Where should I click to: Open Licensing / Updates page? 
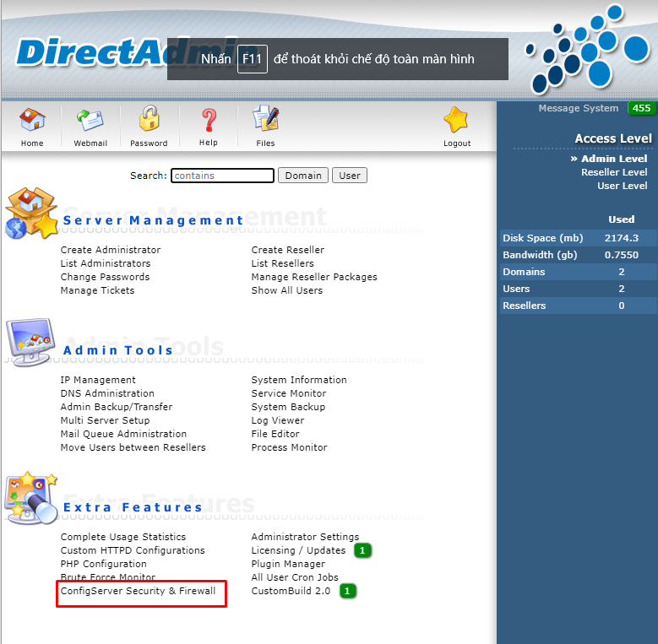tap(298, 550)
